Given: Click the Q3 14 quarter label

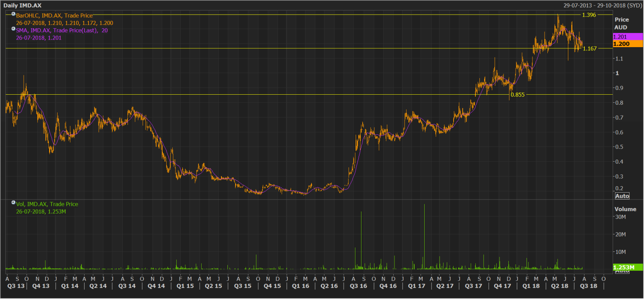Looking at the screenshot, I should click(127, 286).
